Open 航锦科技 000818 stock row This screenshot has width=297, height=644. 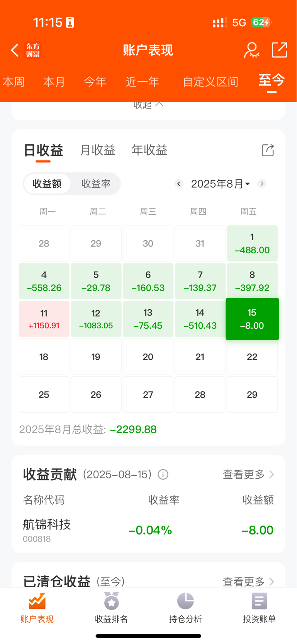tap(148, 530)
